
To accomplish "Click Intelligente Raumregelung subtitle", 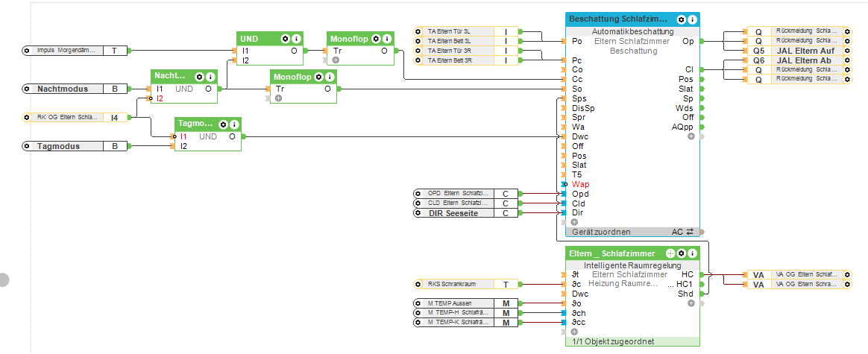I will tap(633, 265).
